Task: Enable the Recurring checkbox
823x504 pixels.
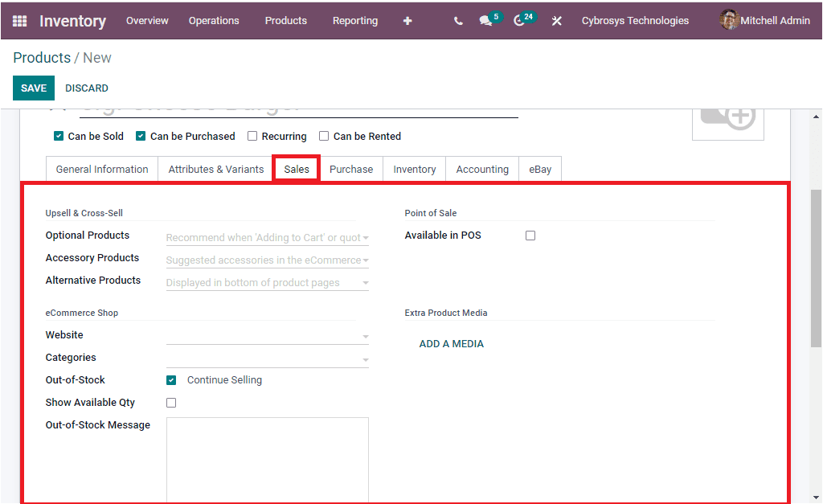Action: click(252, 136)
